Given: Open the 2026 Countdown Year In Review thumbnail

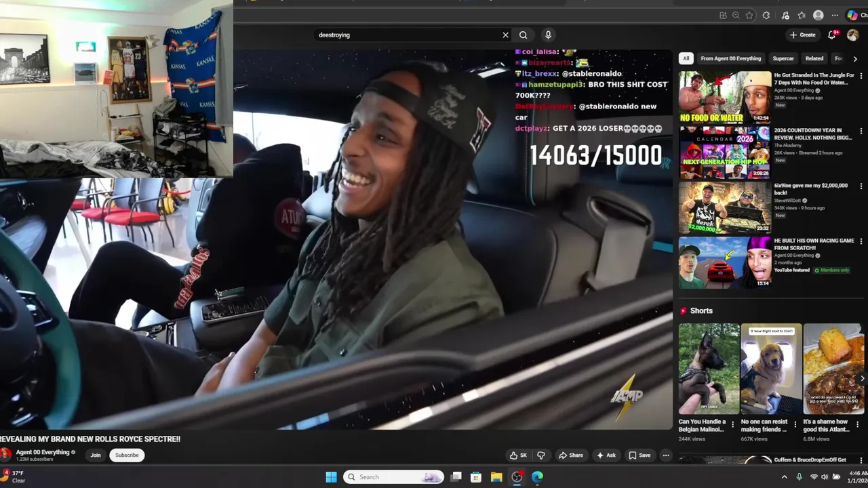Looking at the screenshot, I should [x=725, y=152].
